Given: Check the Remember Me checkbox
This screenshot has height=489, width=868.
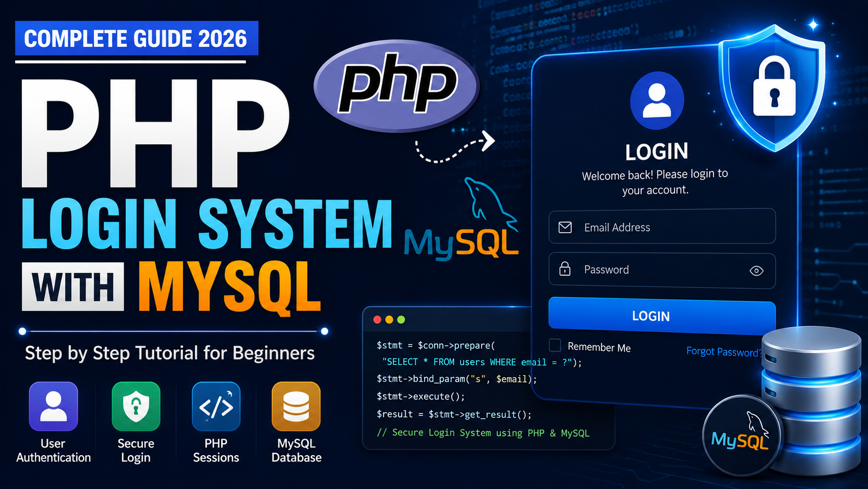Looking at the screenshot, I should [x=555, y=346].
